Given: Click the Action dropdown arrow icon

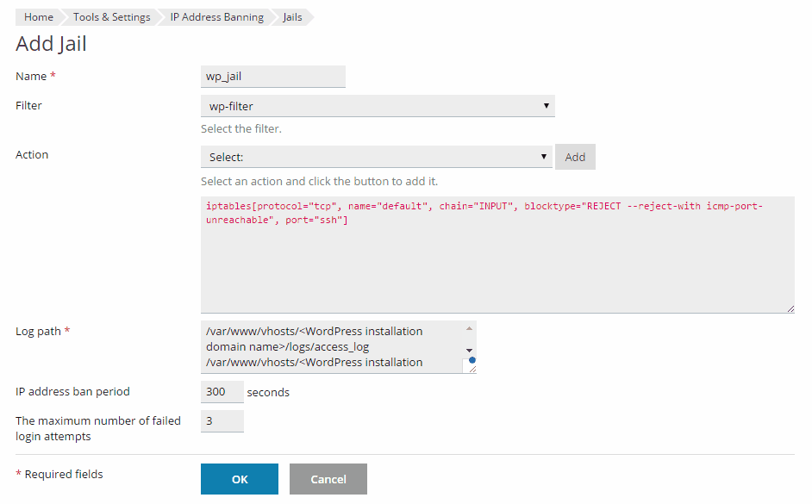Looking at the screenshot, I should point(544,157).
